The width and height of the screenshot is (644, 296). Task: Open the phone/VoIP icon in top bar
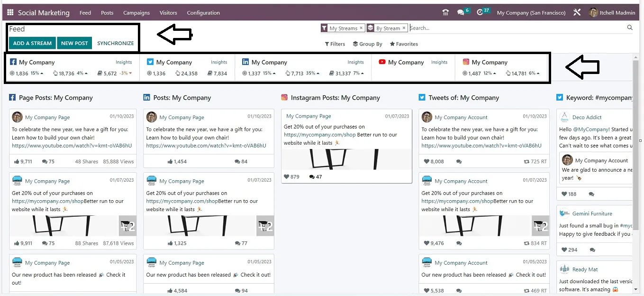(445, 13)
